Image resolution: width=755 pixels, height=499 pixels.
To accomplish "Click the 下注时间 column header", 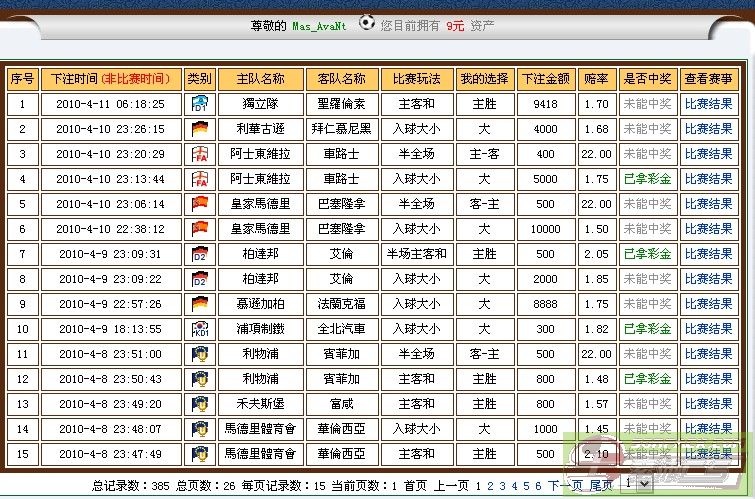I will click(116, 78).
